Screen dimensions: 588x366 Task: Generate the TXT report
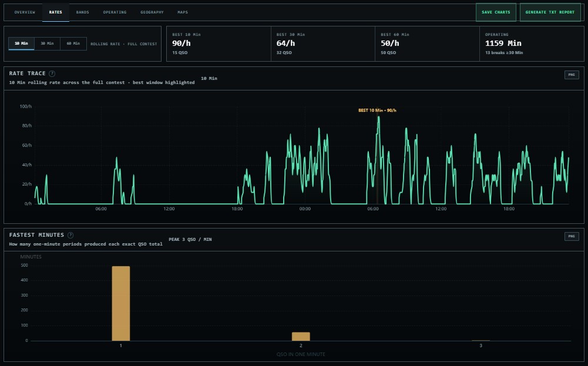click(x=550, y=12)
